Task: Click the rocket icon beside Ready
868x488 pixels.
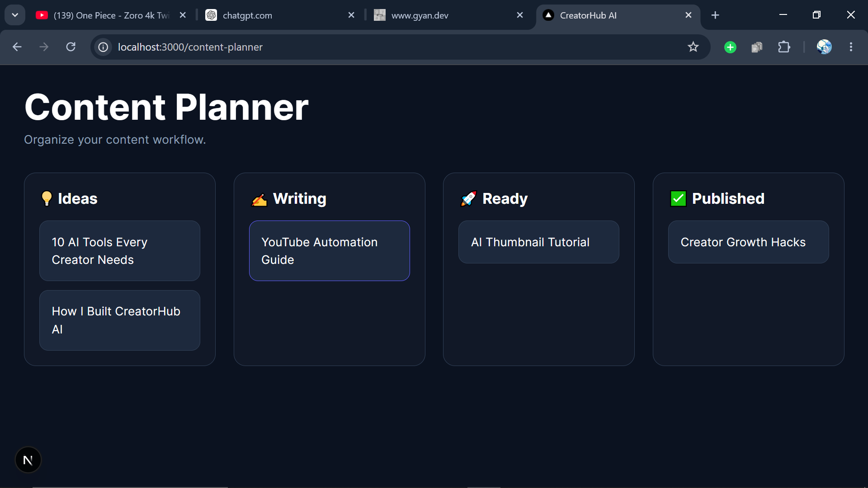Action: [x=469, y=199]
